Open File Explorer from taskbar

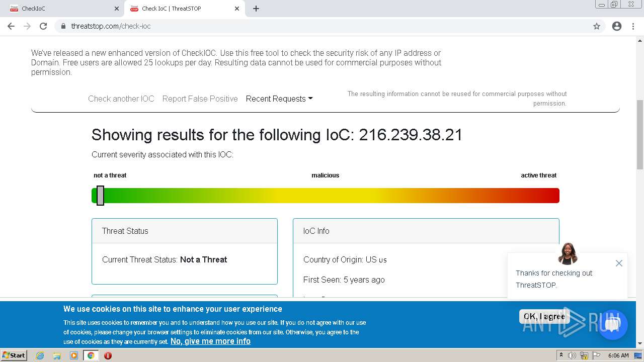click(x=57, y=355)
